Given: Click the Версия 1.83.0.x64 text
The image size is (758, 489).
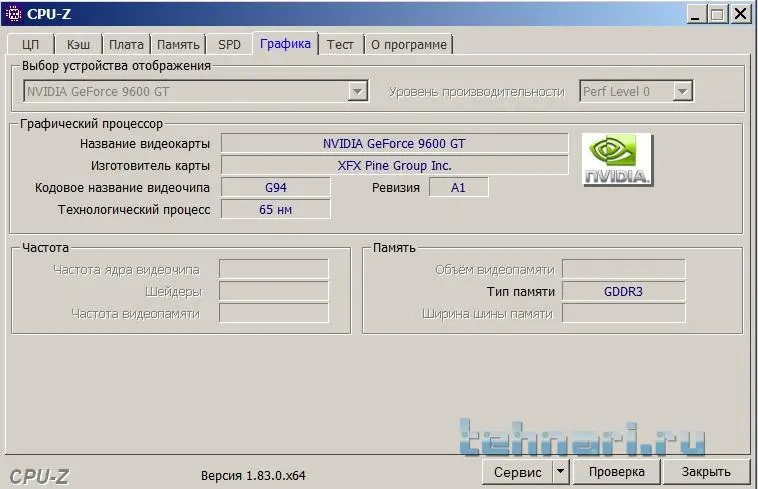Looking at the screenshot, I should tap(253, 475).
